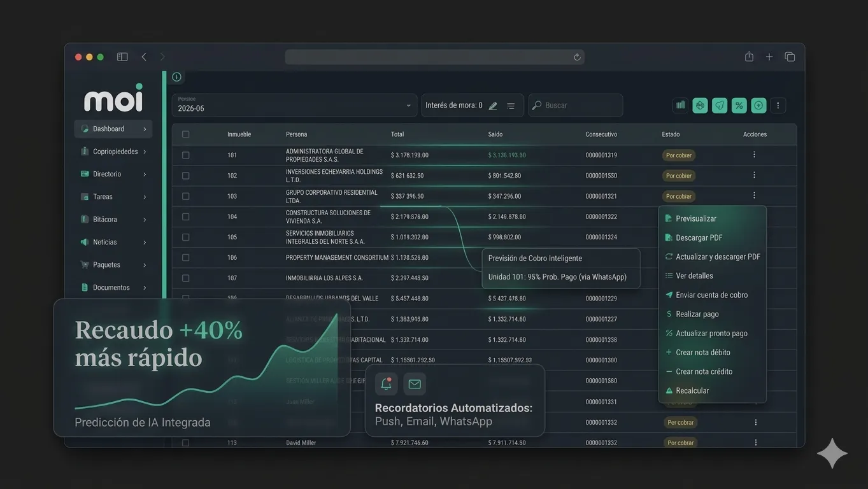
Task: Click the info circle icon above period selector
Action: click(176, 77)
